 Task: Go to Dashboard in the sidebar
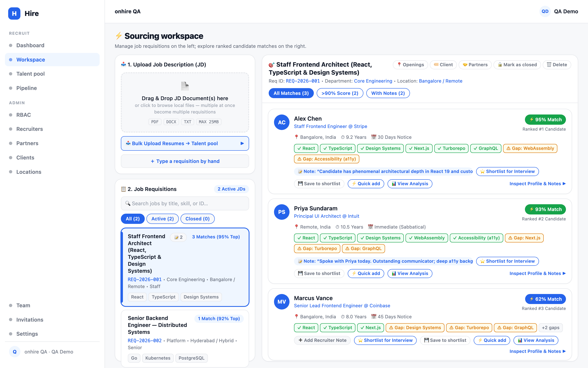(52, 45)
